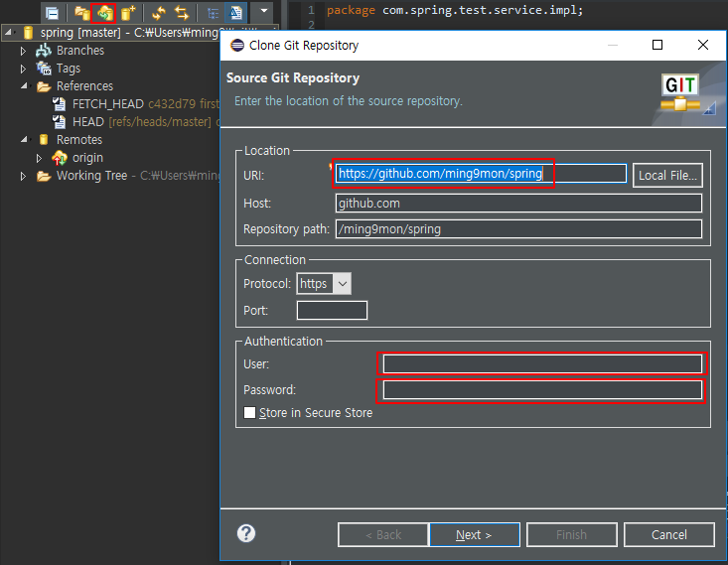Click package declaration line in editor
This screenshot has width=728, height=565.
[455, 10]
